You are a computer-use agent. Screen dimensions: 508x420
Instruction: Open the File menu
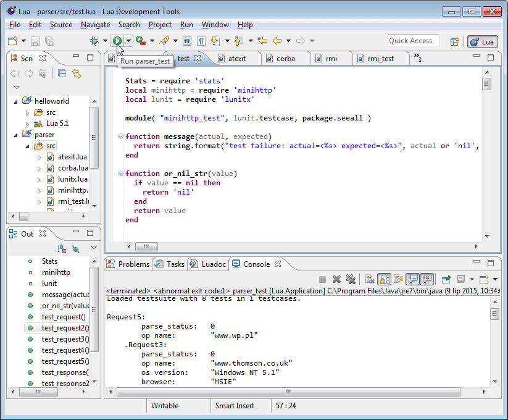[15, 25]
